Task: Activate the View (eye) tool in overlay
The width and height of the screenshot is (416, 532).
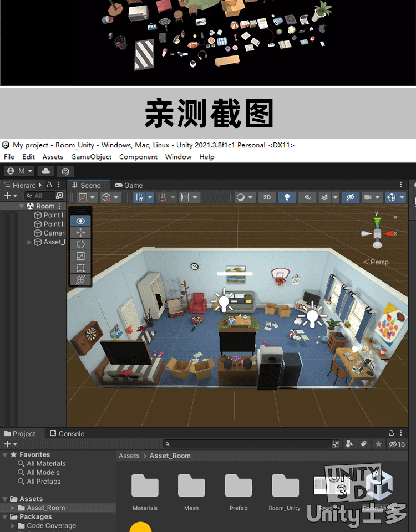Action: (80, 221)
